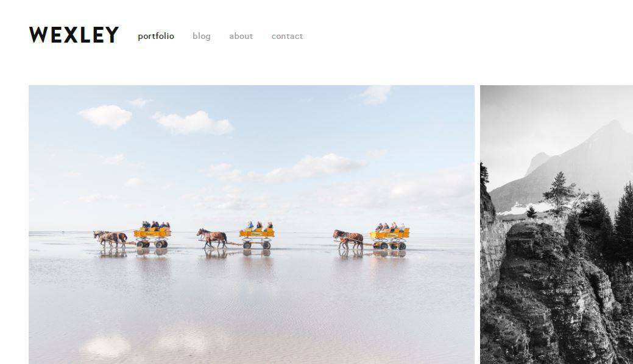Click the cloud reflection on wet sand
Viewport: 633px width, 364px height.
106,346
